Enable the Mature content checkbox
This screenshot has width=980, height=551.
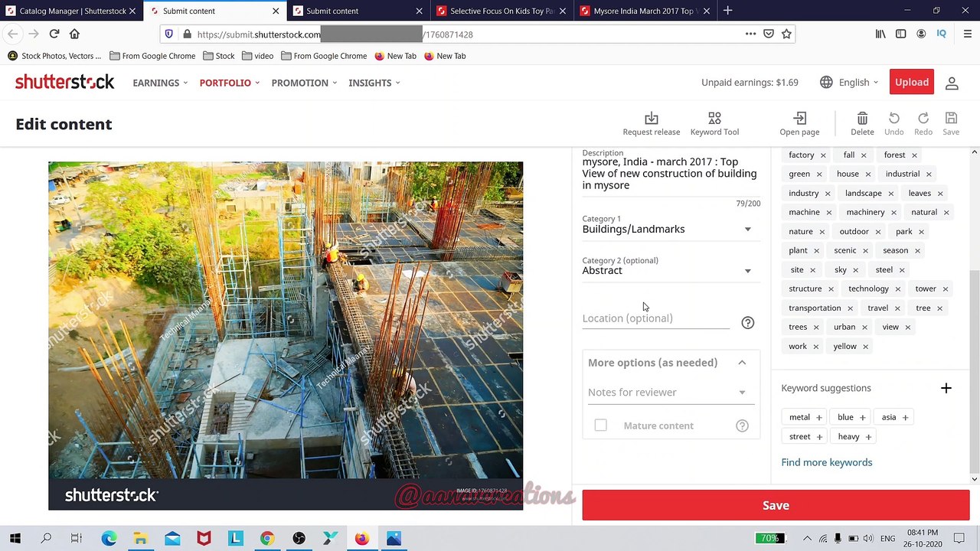[x=600, y=425]
